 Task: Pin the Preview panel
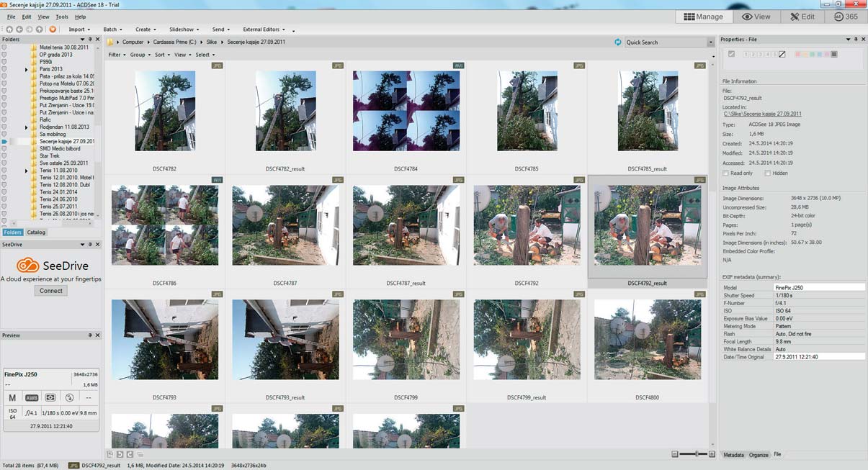click(90, 335)
